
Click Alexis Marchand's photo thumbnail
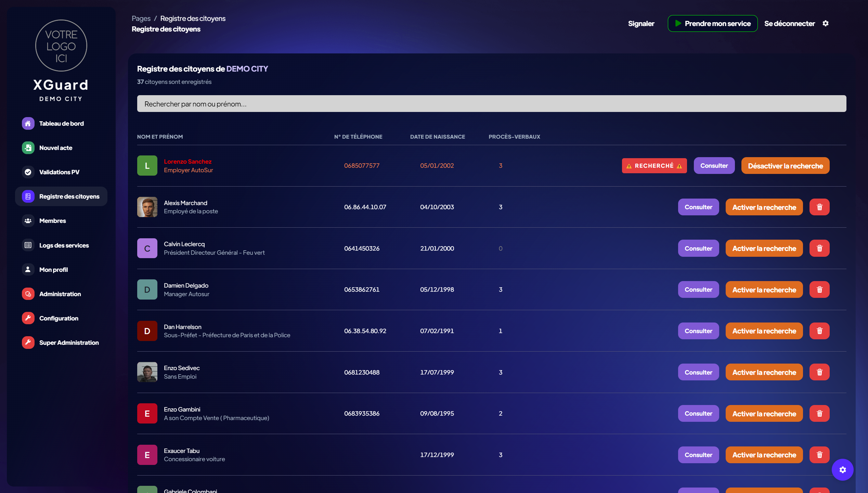147,207
